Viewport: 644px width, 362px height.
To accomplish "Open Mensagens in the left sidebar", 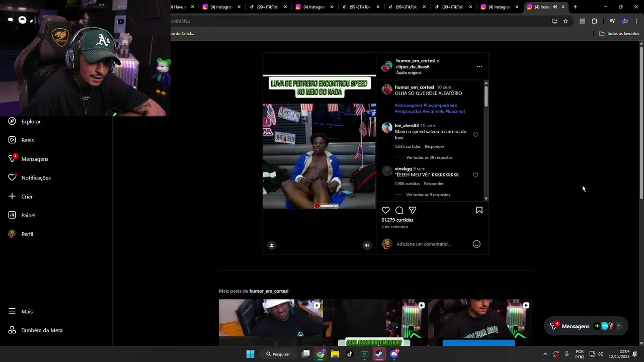I will [28, 159].
